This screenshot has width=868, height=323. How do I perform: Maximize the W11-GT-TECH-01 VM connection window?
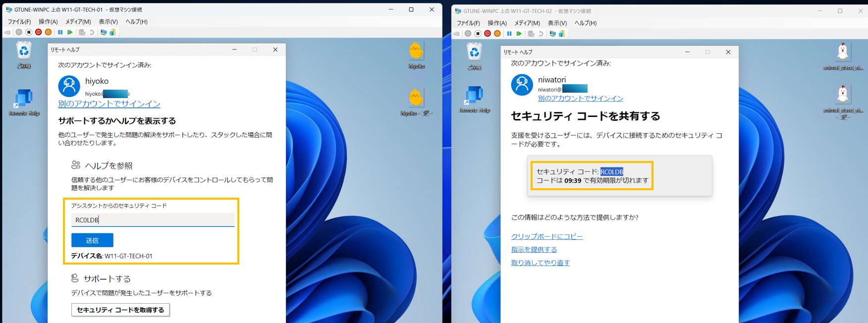[411, 9]
